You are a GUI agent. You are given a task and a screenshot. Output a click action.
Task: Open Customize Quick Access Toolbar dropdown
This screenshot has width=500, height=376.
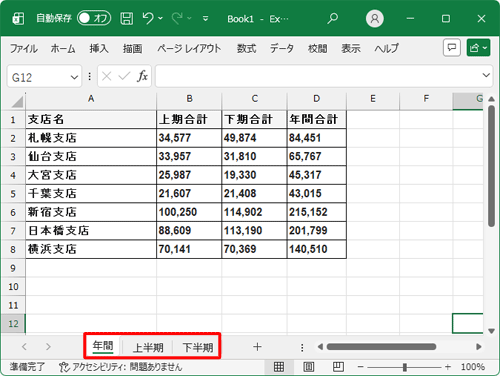tap(206, 19)
